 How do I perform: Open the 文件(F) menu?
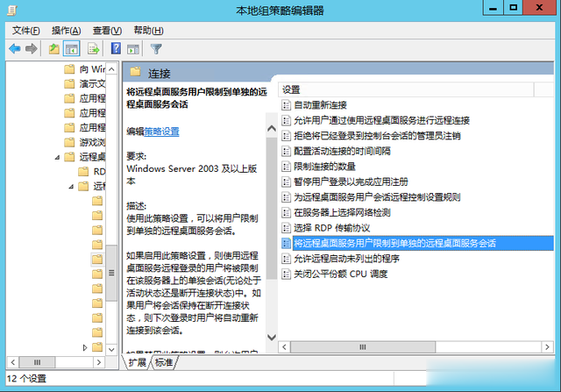click(26, 31)
